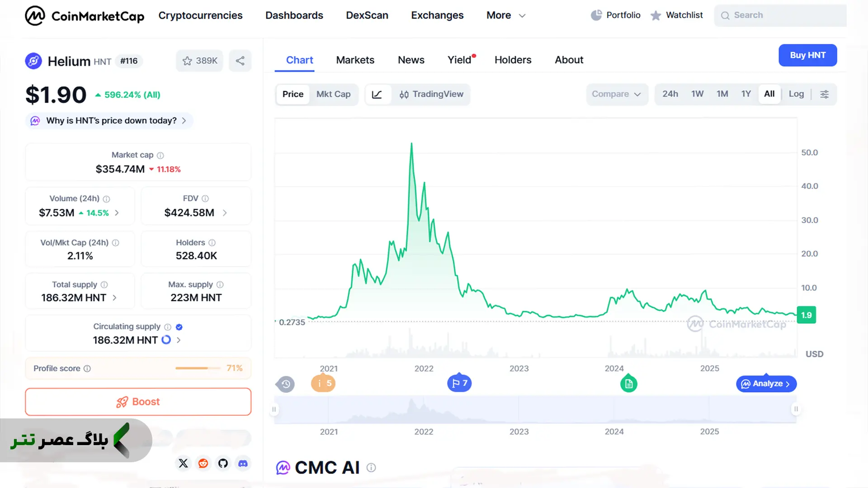Expand the Volume (24h) details chevron
Image resolution: width=868 pixels, height=488 pixels.
click(117, 212)
